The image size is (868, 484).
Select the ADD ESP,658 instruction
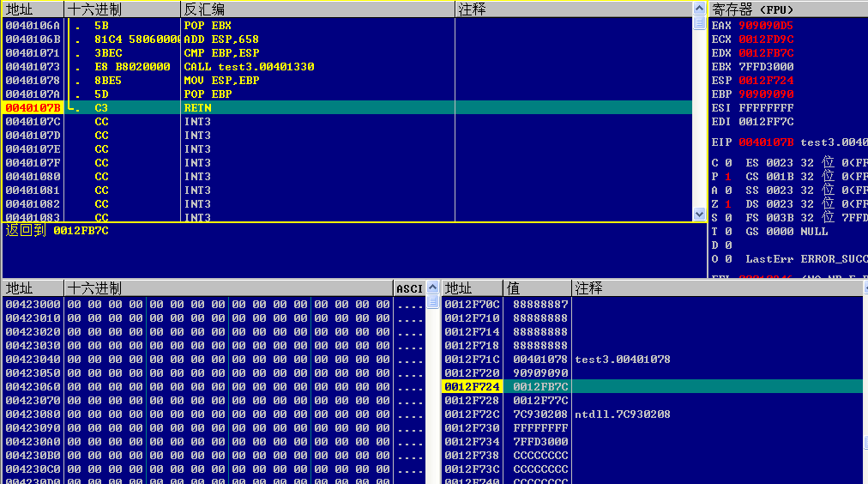tap(221, 39)
